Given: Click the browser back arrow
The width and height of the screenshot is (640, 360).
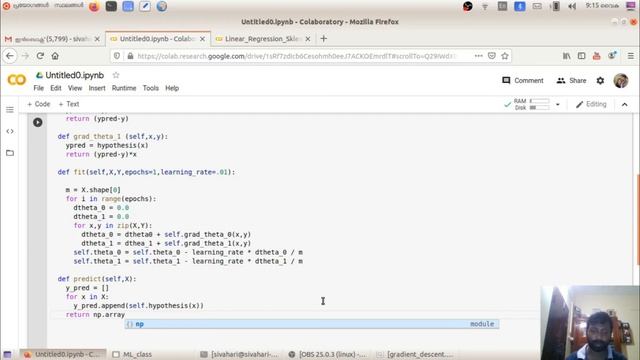Looking at the screenshot, I should point(10,56).
